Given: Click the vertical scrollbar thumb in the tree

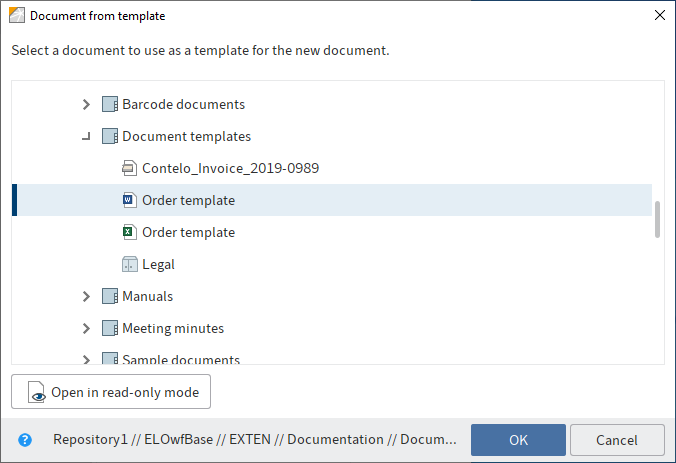Looking at the screenshot, I should coord(657,220).
